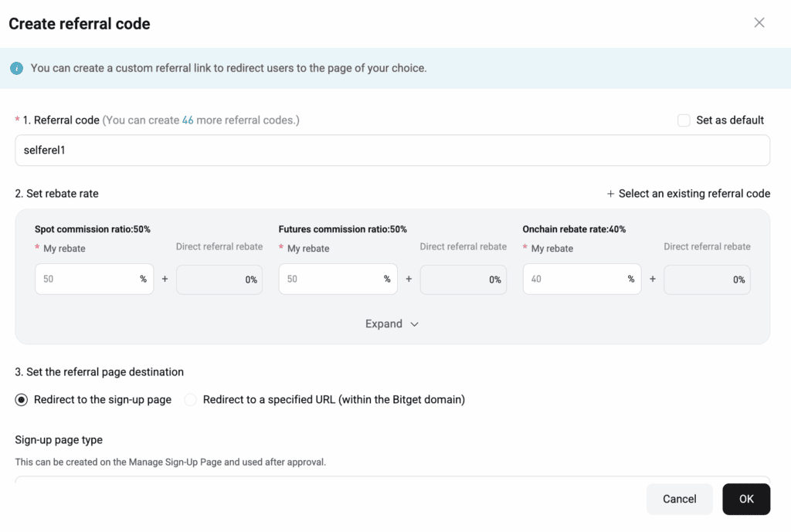This screenshot has width=791, height=532.
Task: Click the referral code text field
Action: 392,151
